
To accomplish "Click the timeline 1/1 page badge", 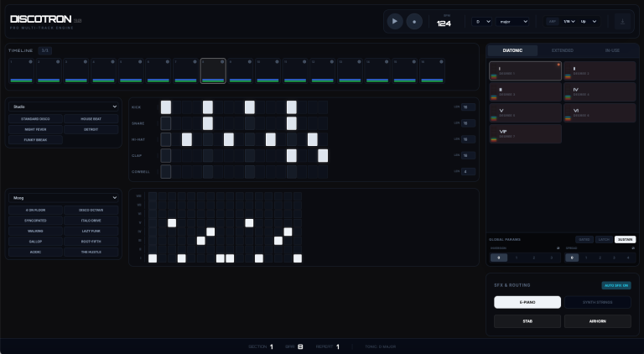I will (x=45, y=50).
